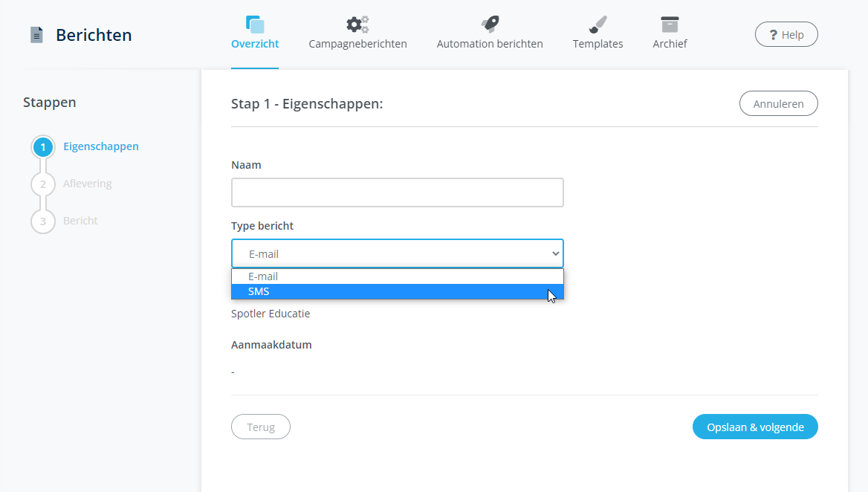Switch to the Templates tab
The width and height of the screenshot is (868, 492).
597,43
